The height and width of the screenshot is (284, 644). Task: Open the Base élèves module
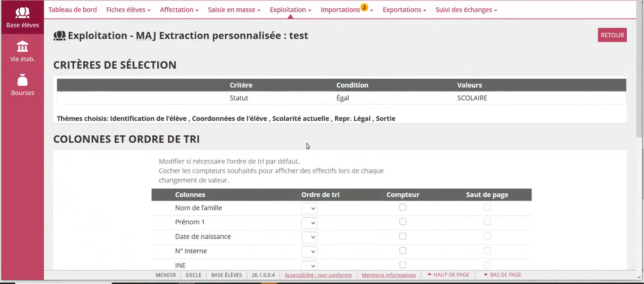[23, 17]
